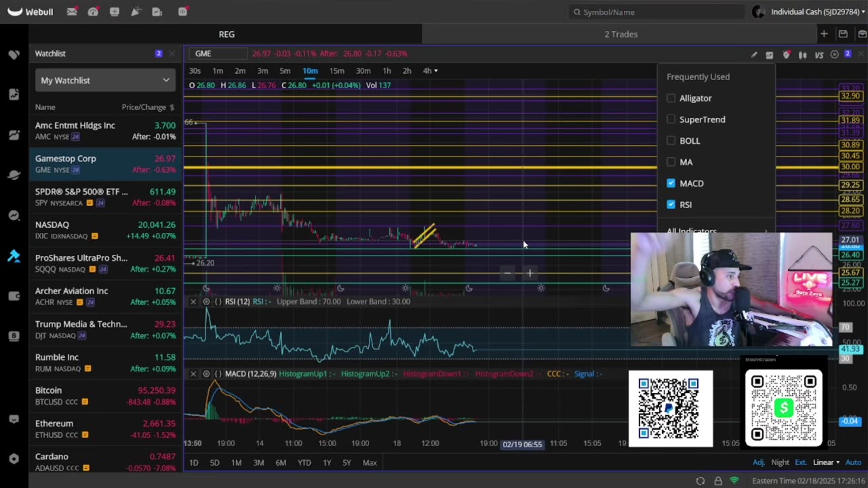
Task: Expand the My Watchlist dropdown
Action: [x=105, y=80]
